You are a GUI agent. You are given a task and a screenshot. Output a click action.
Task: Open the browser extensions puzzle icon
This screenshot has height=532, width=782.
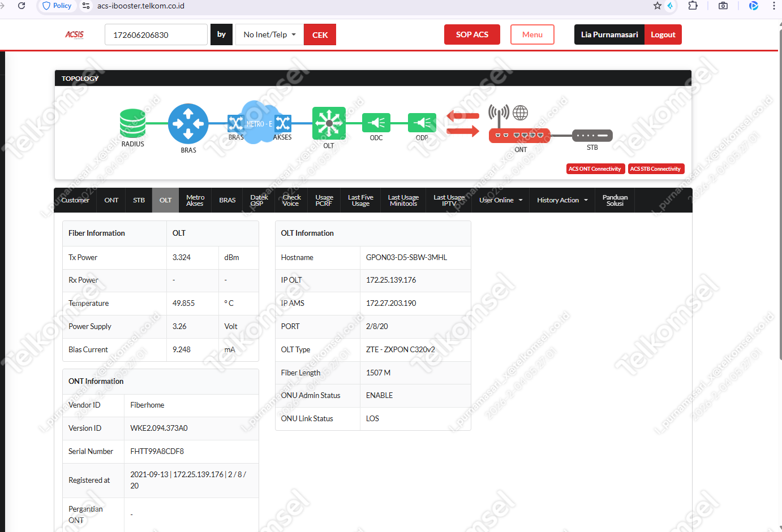[693, 6]
